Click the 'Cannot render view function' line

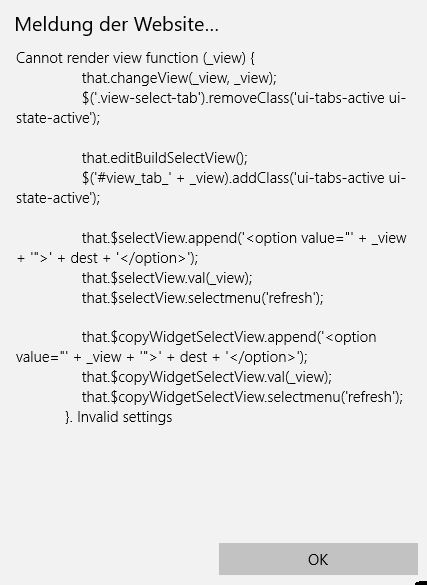point(135,58)
